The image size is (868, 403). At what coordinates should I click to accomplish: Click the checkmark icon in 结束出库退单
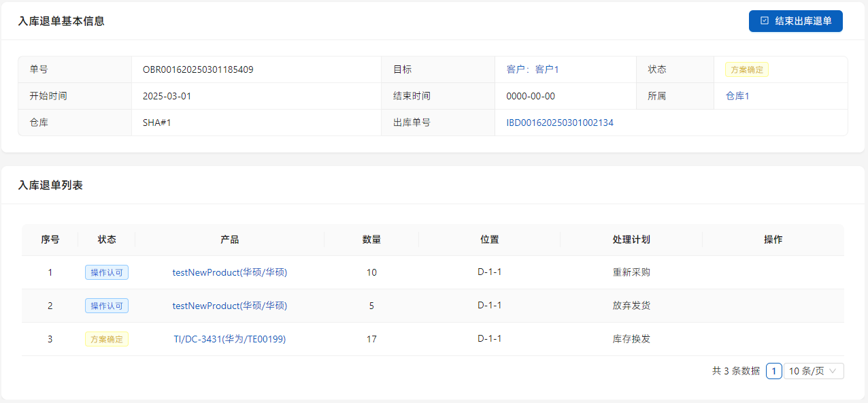tap(765, 21)
